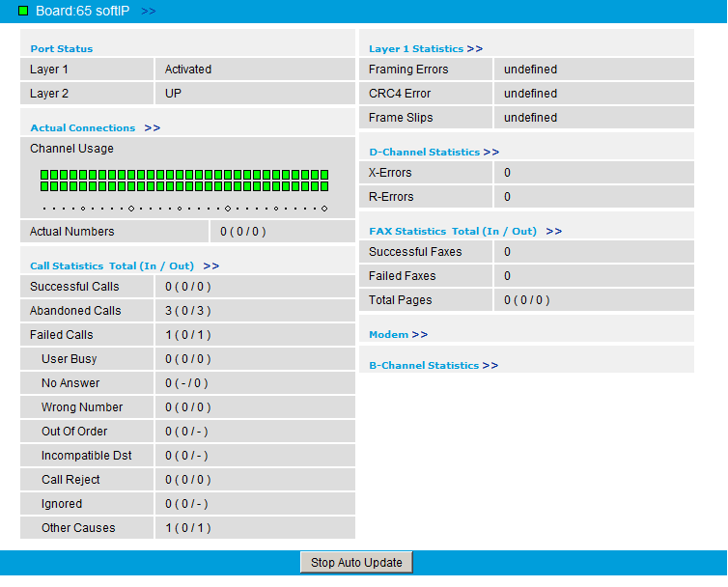The image size is (728, 587).
Task: Select first green channel square in top row
Action: pos(44,175)
